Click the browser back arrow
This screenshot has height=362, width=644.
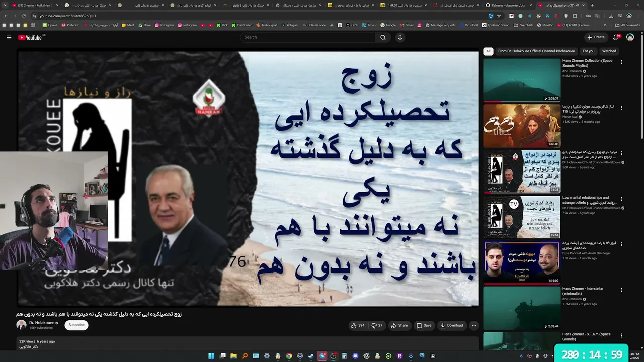pyautogui.click(x=6, y=16)
